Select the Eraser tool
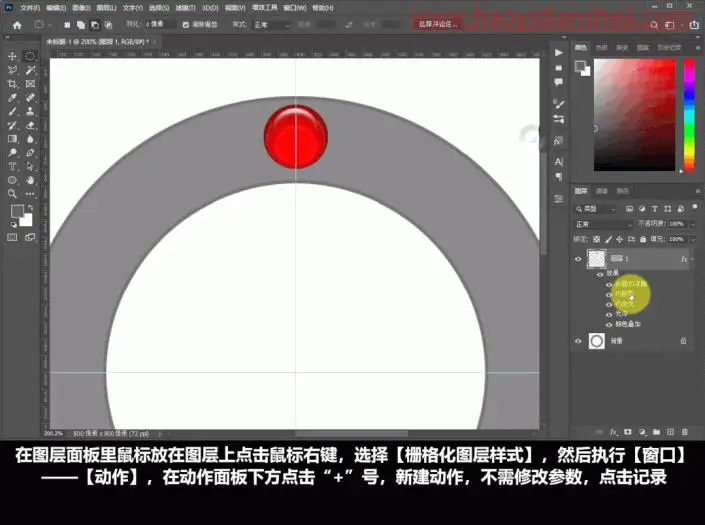Viewport: 705px width, 525px height. click(x=30, y=125)
